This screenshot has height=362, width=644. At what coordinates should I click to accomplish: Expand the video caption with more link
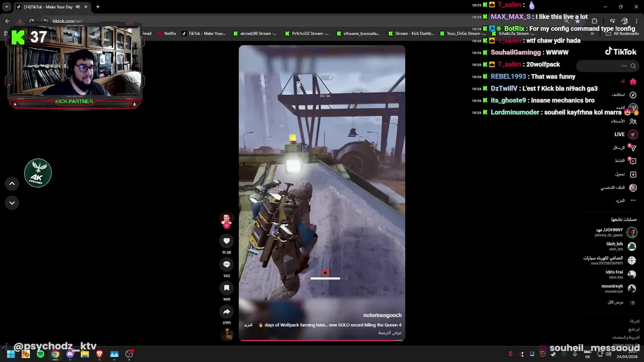coord(248,325)
